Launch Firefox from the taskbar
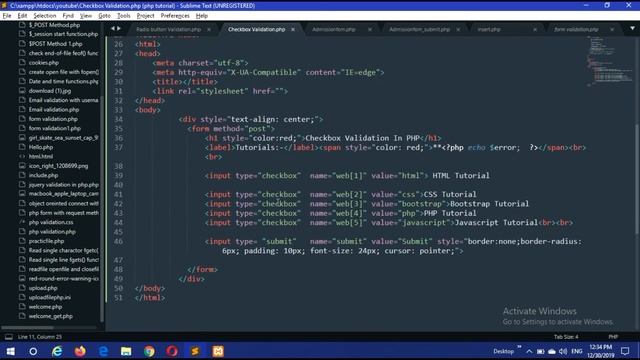 click(80, 351)
